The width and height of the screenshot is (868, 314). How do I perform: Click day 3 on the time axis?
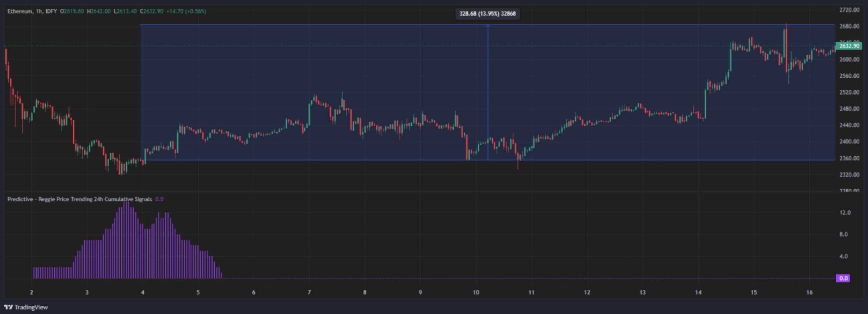coord(87,292)
